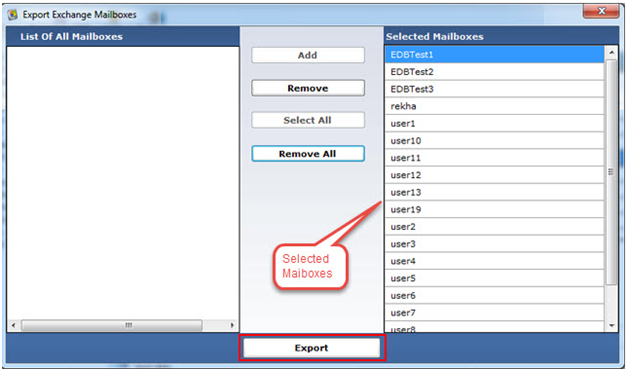Screen dimensions: 628x371
Task: Click scroll-up arrow of Selected Mailboxes list
Action: click(611, 52)
